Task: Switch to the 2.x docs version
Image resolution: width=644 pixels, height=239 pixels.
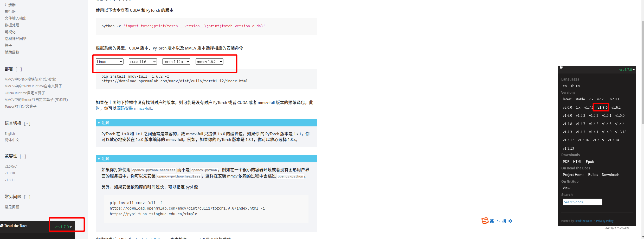Action: pyautogui.click(x=591, y=99)
